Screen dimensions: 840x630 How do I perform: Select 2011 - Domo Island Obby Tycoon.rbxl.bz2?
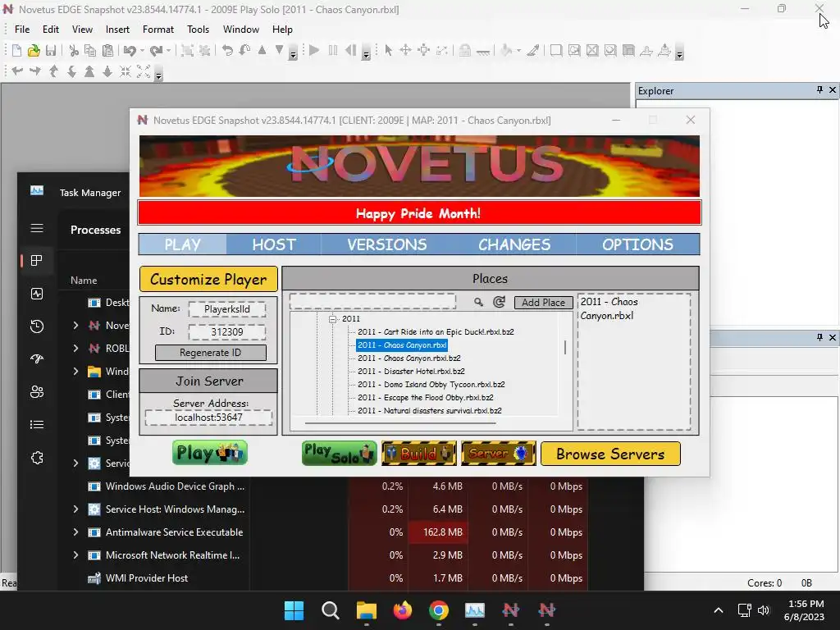431,385
